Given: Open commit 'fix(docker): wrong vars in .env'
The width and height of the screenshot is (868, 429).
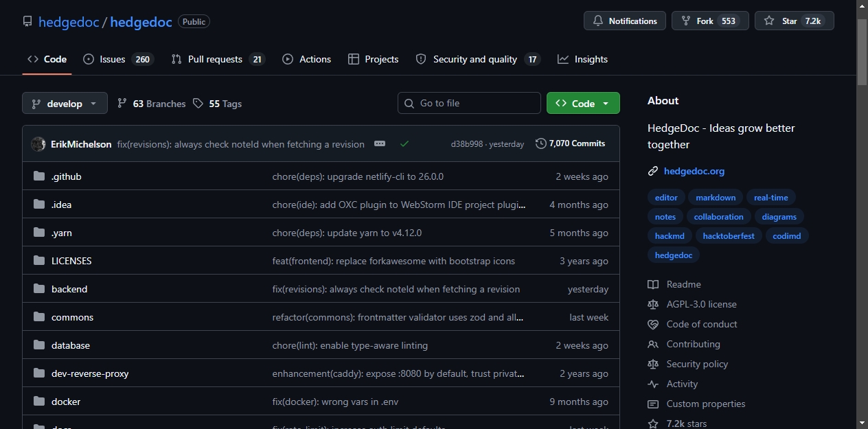Looking at the screenshot, I should coord(335,402).
